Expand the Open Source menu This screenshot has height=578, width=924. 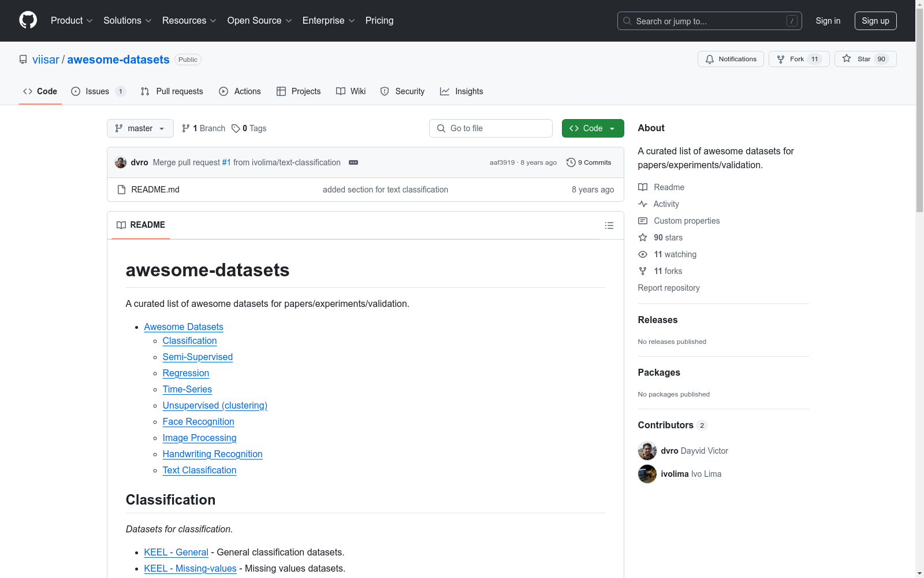click(260, 21)
